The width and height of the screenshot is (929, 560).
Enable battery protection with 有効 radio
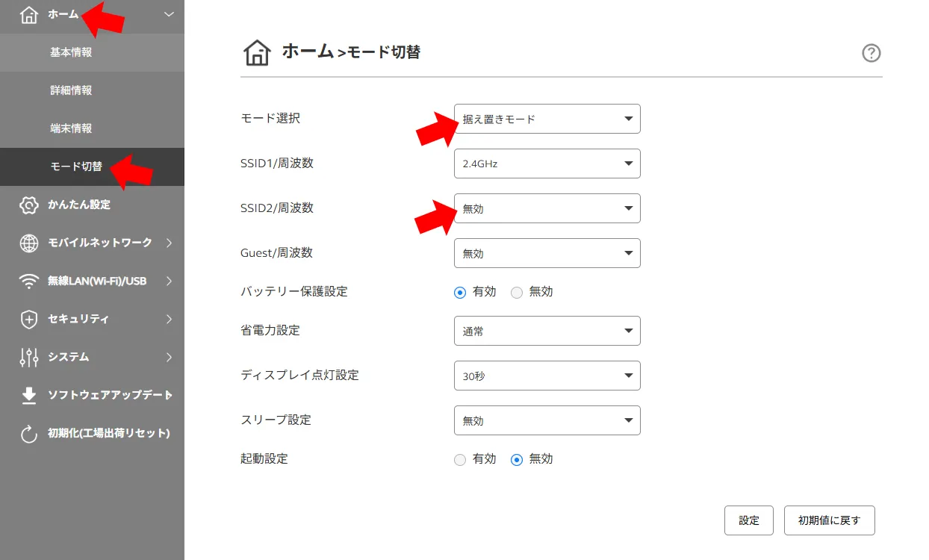coord(460,293)
